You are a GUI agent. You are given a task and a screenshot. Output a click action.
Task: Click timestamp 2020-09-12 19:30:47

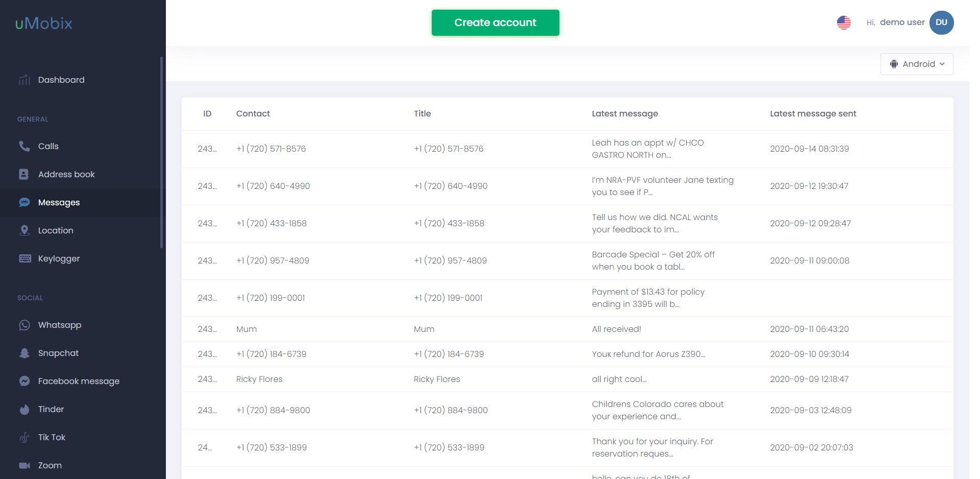[x=809, y=186]
